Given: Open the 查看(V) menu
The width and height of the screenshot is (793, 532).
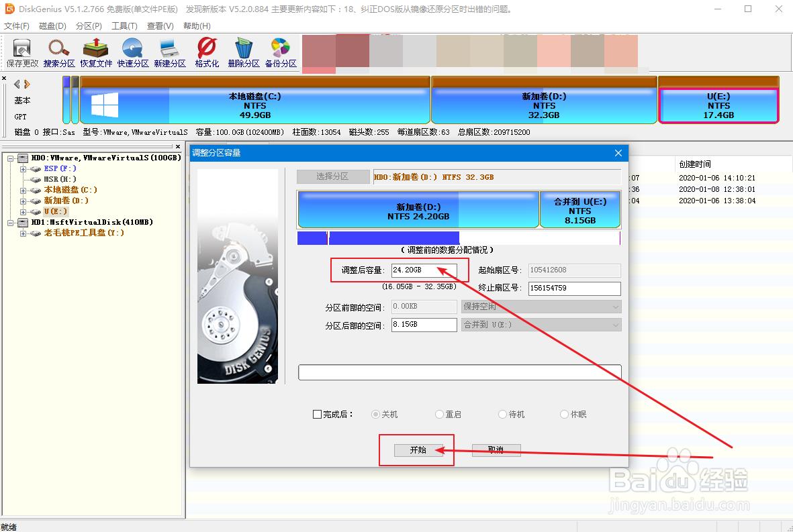Looking at the screenshot, I should [x=160, y=25].
